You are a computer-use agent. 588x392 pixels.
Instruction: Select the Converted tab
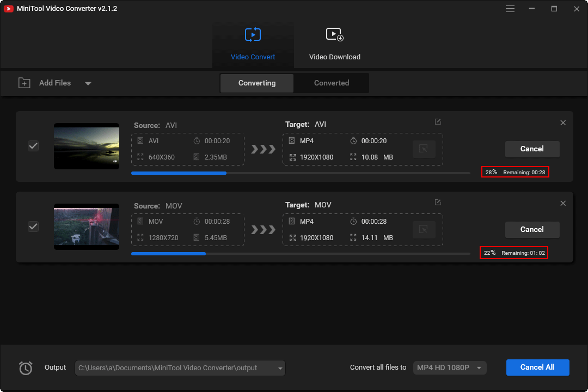(332, 83)
